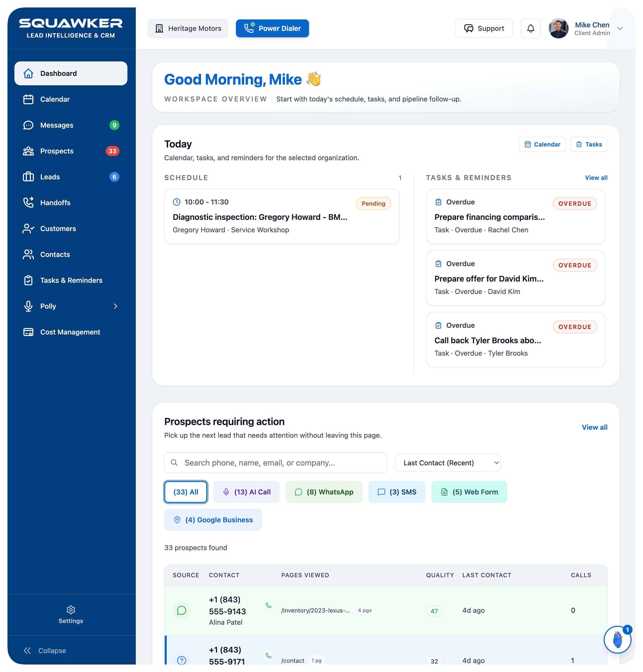Call Alina Patel via phone icon

coord(268,606)
